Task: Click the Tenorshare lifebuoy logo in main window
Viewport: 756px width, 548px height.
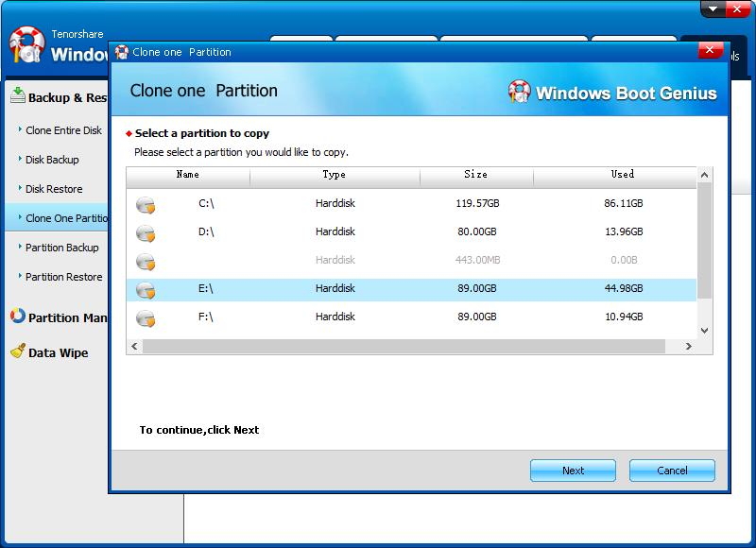Action: pos(27,44)
